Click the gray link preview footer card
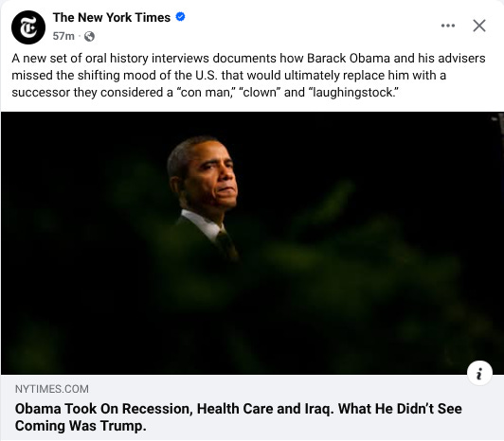The height and width of the screenshot is (441, 504). point(252,407)
